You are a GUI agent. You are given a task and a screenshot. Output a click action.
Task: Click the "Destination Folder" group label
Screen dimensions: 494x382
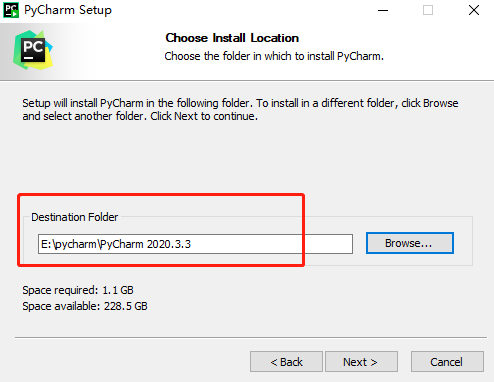pyautogui.click(x=75, y=217)
